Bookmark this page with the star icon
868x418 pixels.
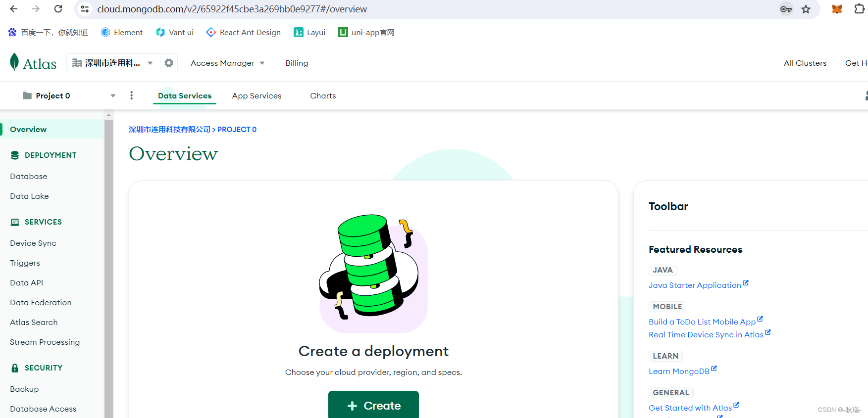(x=806, y=9)
